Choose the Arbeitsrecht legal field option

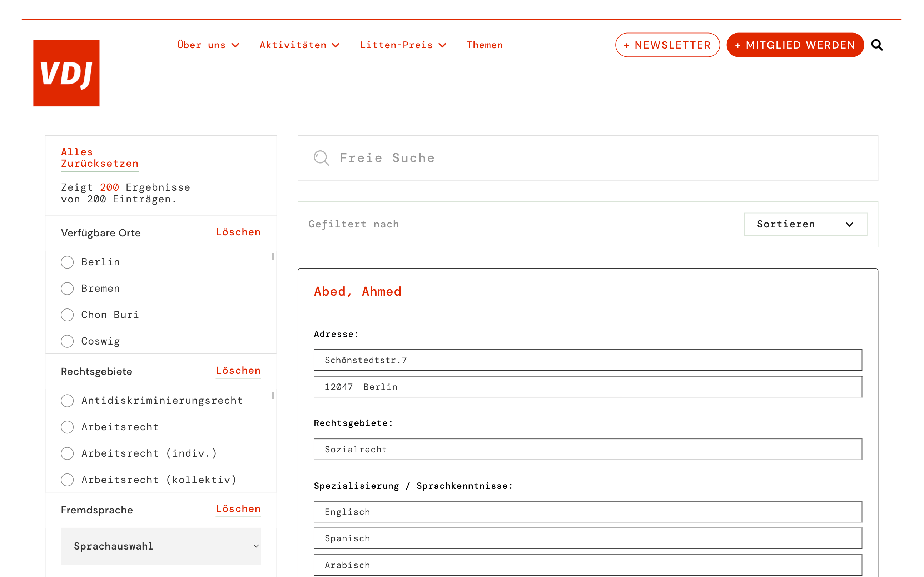point(67,427)
